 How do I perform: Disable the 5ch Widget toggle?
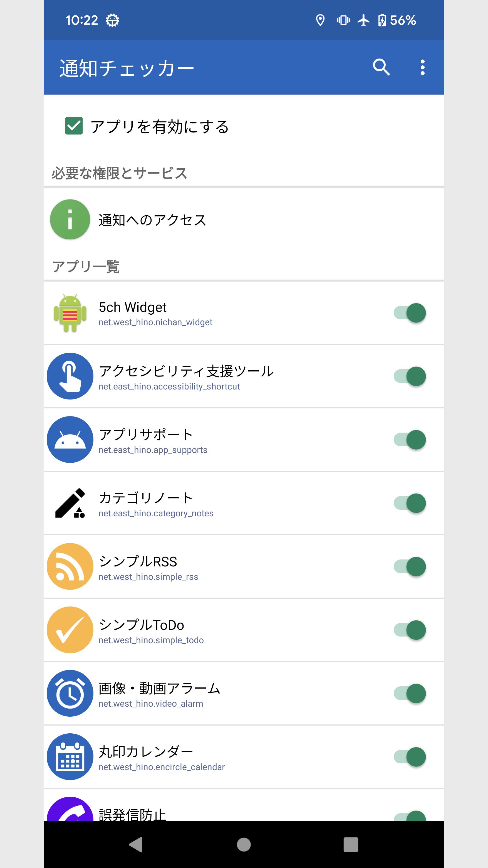410,313
